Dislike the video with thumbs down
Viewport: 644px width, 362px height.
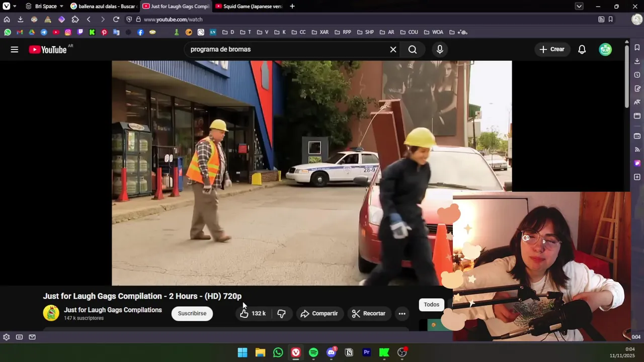282,313
